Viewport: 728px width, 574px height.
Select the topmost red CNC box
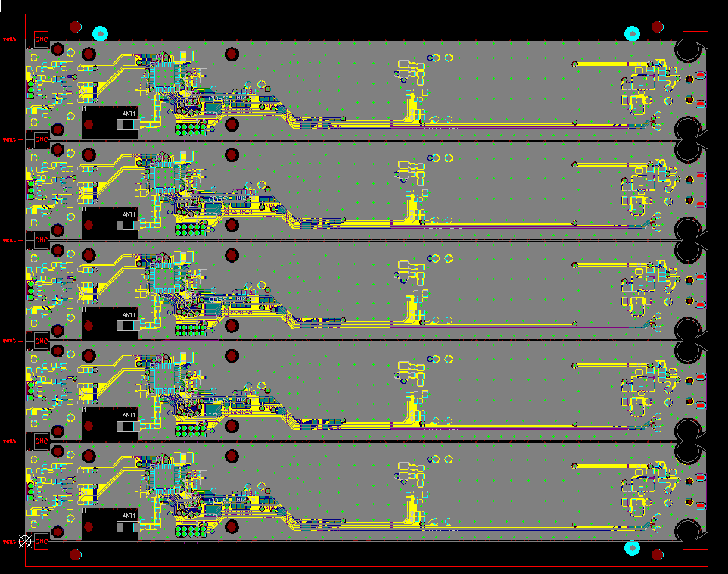(x=41, y=39)
